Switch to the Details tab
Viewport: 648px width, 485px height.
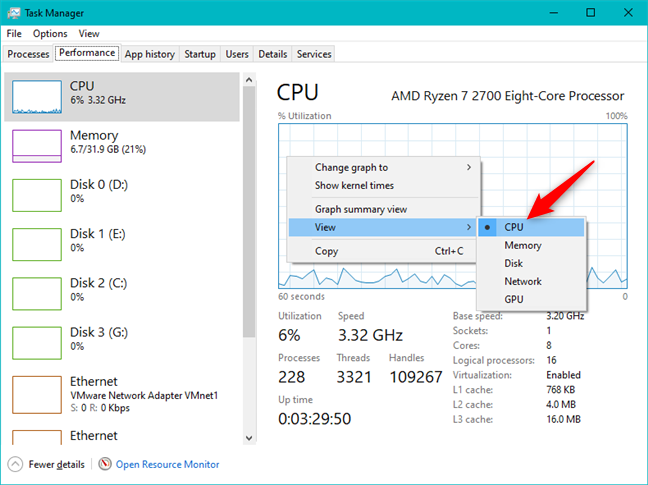(x=273, y=54)
